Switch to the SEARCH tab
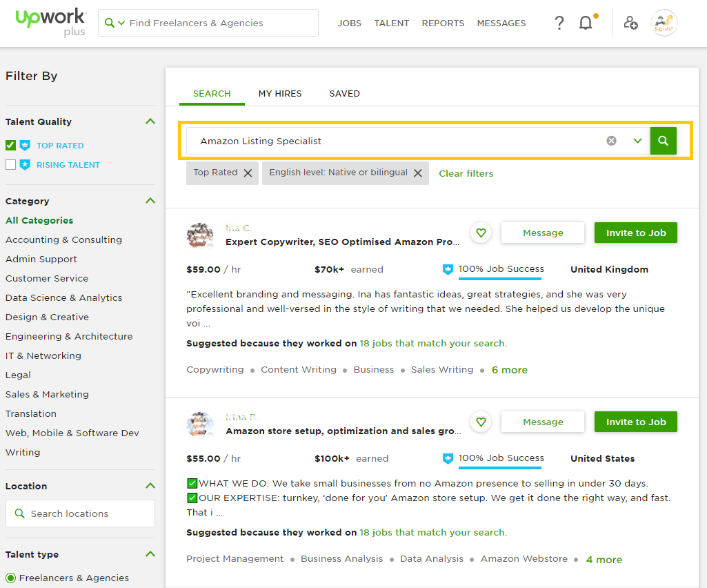 coord(212,93)
